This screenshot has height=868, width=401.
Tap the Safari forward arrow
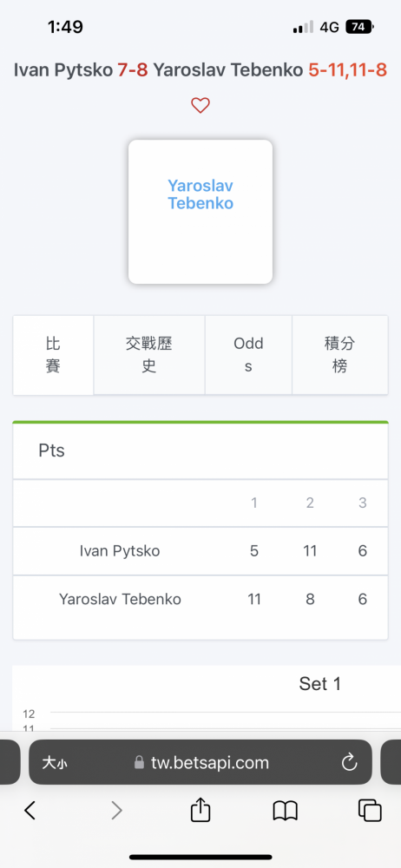[x=115, y=811]
